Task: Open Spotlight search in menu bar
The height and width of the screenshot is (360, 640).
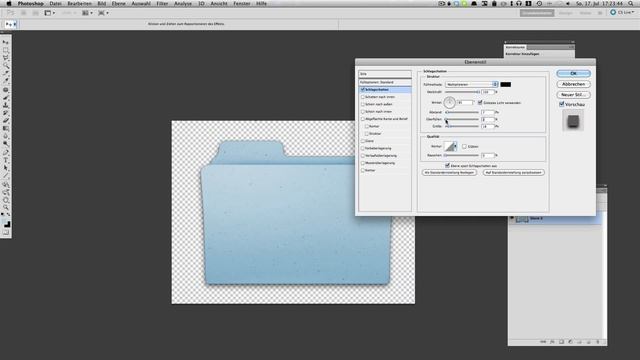Action: click(631, 3)
